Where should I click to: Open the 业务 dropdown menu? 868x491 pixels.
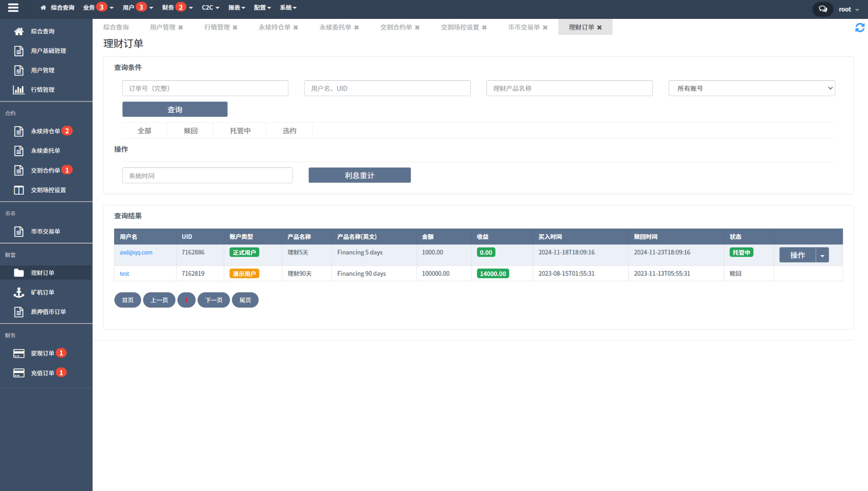point(98,8)
